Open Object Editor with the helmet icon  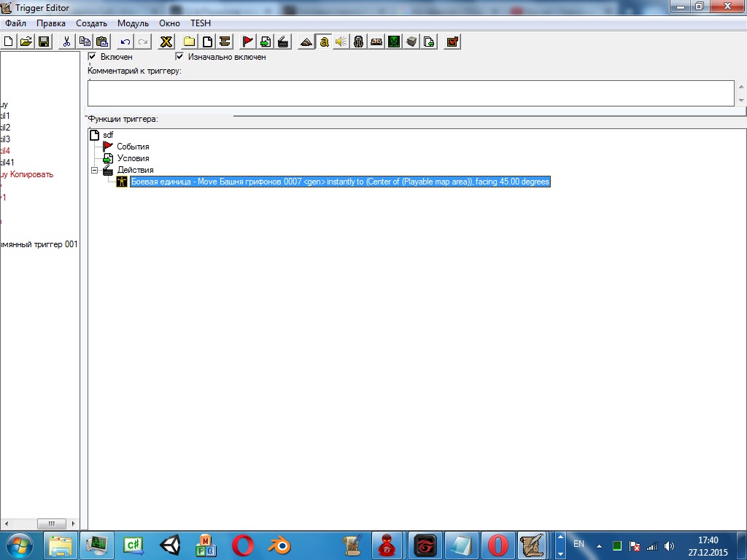359,42
